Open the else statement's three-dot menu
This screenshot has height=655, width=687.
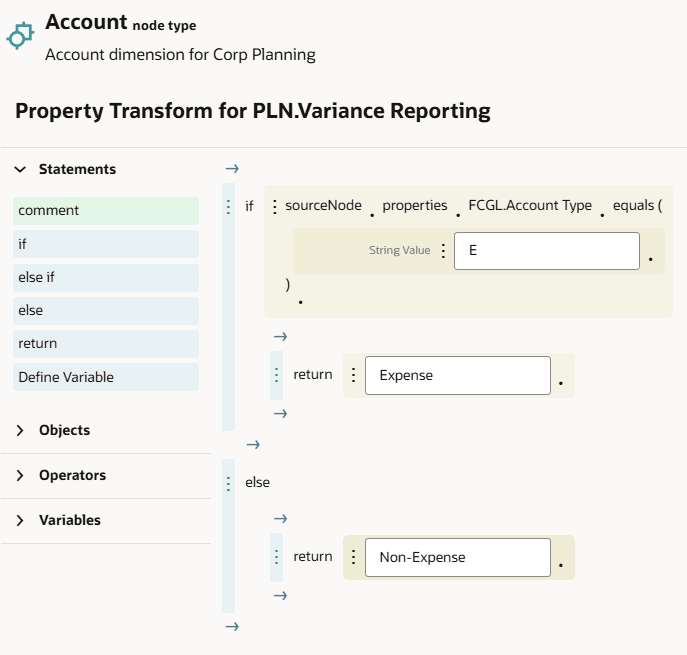228,483
